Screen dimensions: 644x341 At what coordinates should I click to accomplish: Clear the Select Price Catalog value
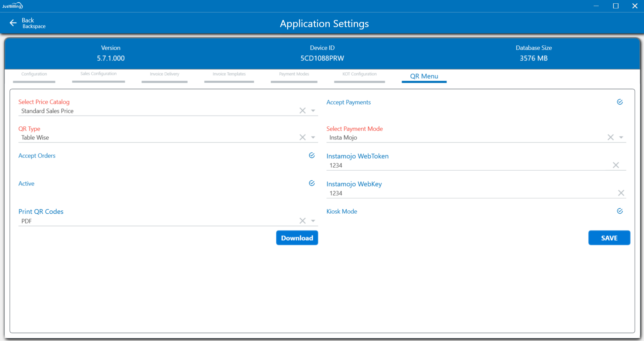(303, 111)
